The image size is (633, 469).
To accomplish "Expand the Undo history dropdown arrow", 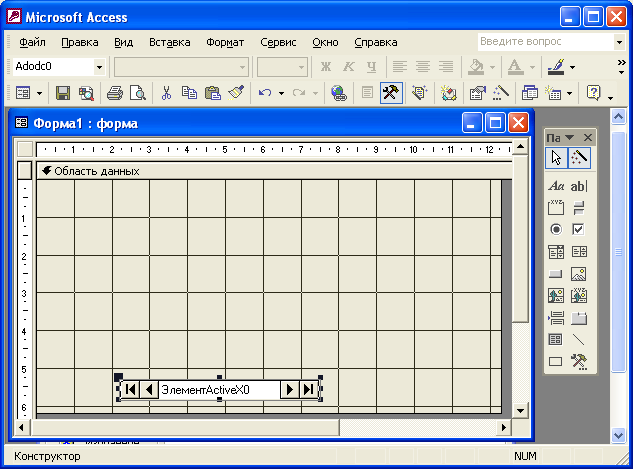I will coord(281,93).
